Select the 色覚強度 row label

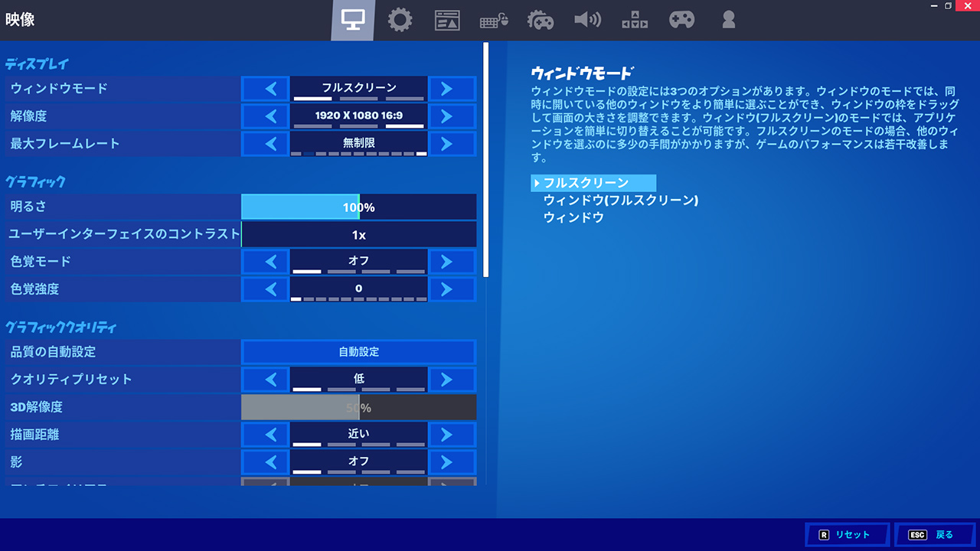point(34,289)
